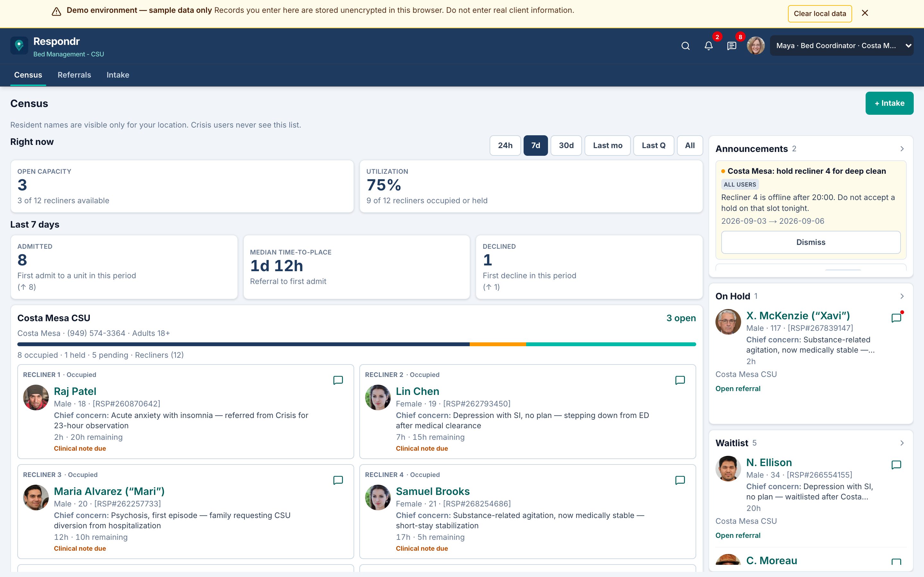
Task: Switch to the Referrals tab
Action: pos(74,75)
